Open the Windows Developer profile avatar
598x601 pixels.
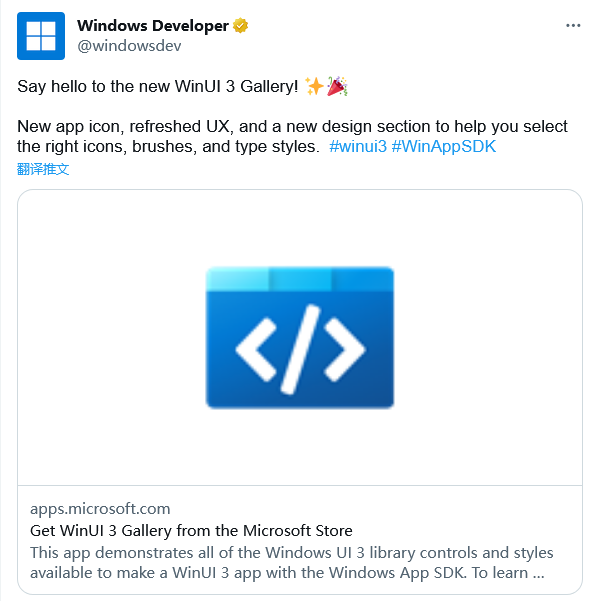tap(41, 36)
